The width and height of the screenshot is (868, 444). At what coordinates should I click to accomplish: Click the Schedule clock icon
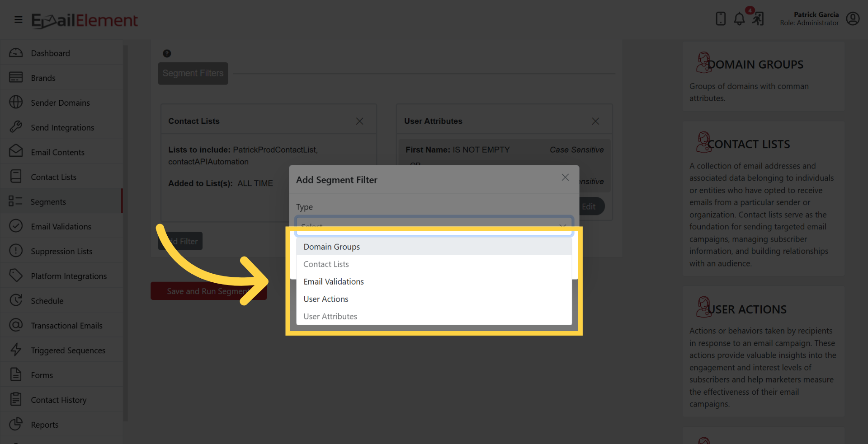[16, 300]
